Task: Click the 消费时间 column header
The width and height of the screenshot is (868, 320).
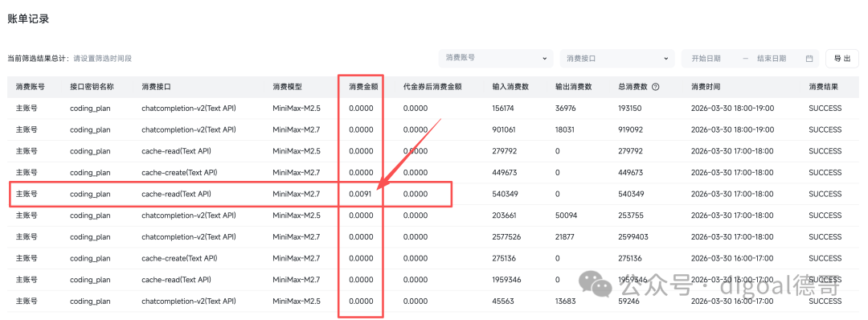Action: tap(706, 87)
